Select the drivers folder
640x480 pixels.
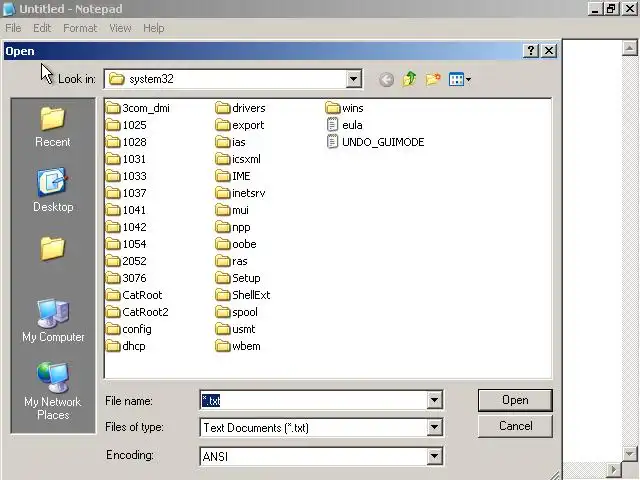click(240, 108)
